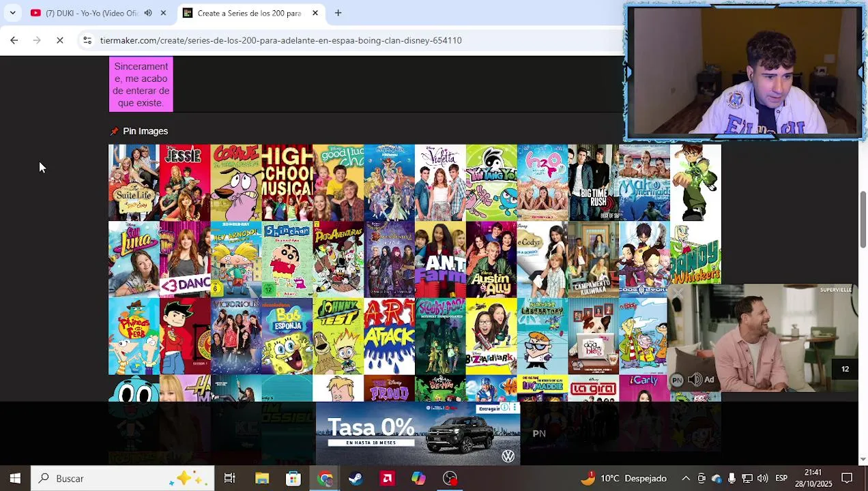This screenshot has width=868, height=491.
Task: Switch to Chrome in the taskbar
Action: 325,478
